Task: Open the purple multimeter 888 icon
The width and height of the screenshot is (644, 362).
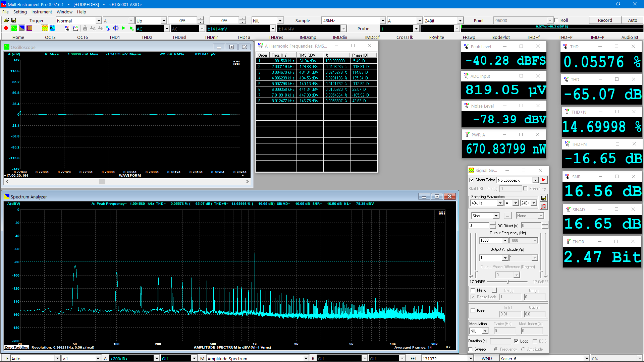Action: click(29, 28)
